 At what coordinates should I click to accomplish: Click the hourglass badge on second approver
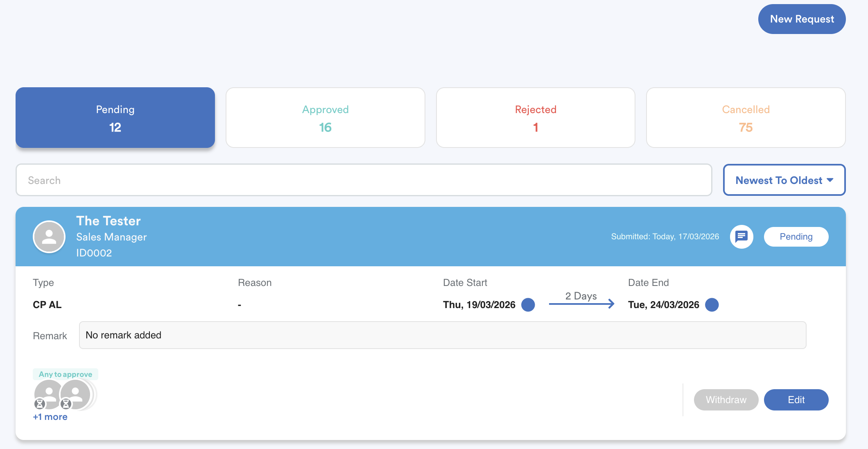tap(66, 404)
